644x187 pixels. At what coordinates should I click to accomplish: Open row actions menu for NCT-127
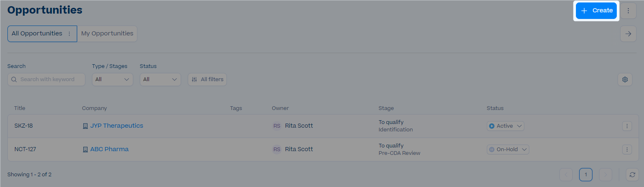tap(627, 150)
